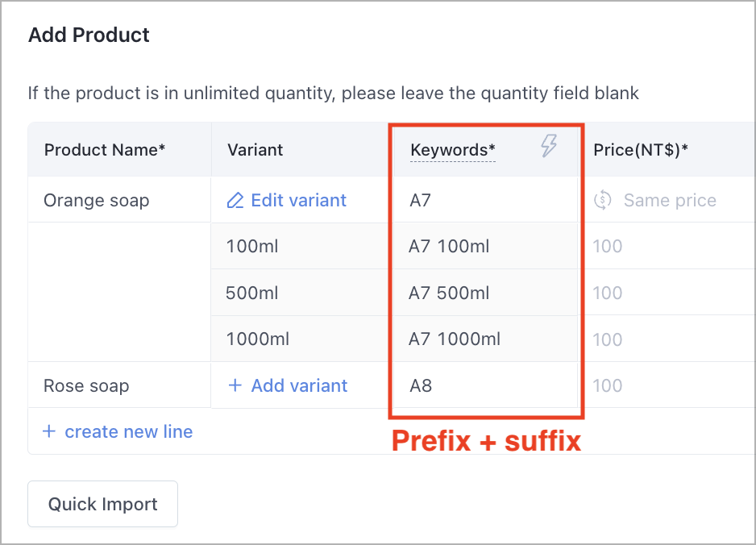The height and width of the screenshot is (545, 756).
Task: Click the price field for Rose soap
Action: point(669,385)
